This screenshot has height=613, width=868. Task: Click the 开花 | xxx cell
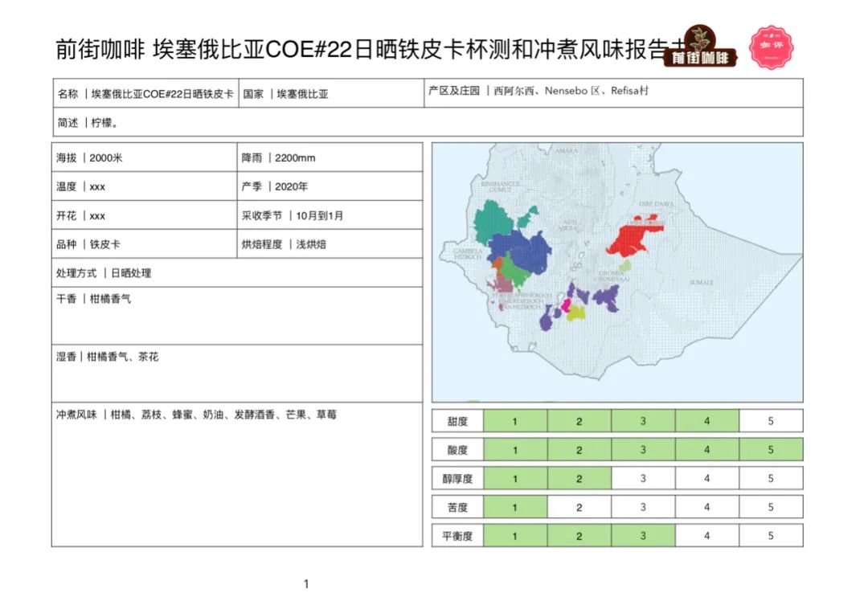coord(145,215)
